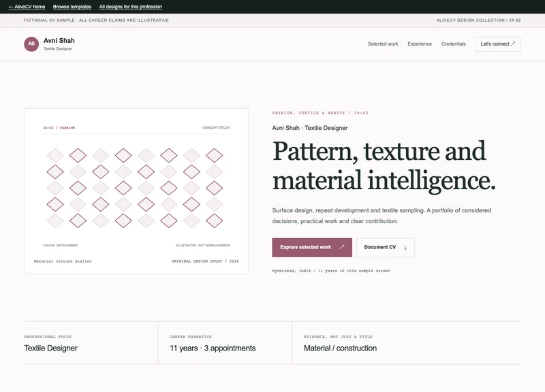Click the 'PROFESSIONAL FOCUS' label
545x392 pixels.
point(48,337)
